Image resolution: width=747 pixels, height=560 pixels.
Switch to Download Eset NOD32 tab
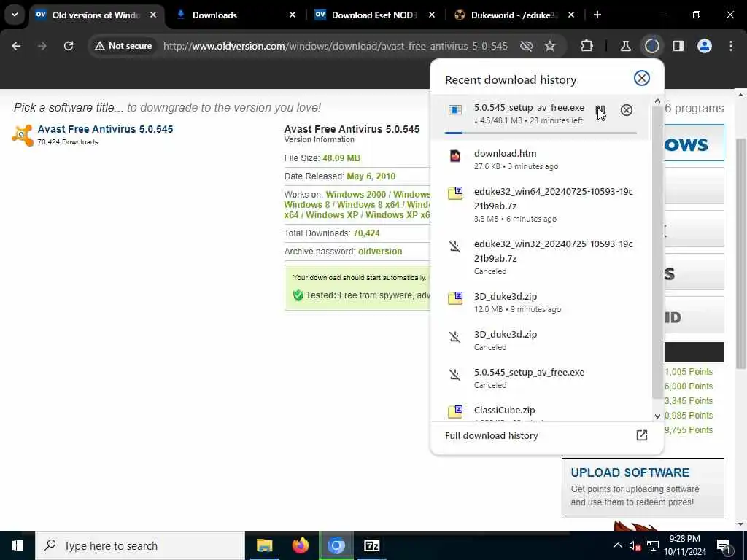click(x=374, y=15)
